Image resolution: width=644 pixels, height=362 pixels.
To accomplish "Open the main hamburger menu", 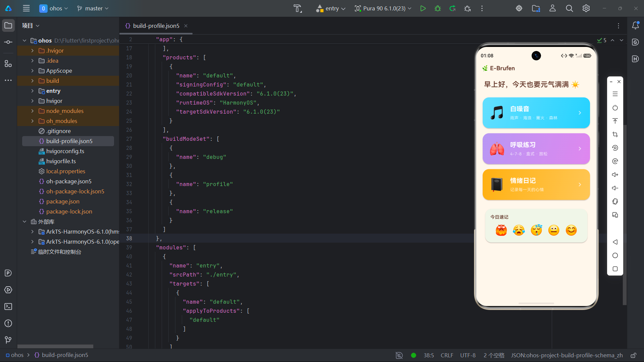I will tap(26, 8).
